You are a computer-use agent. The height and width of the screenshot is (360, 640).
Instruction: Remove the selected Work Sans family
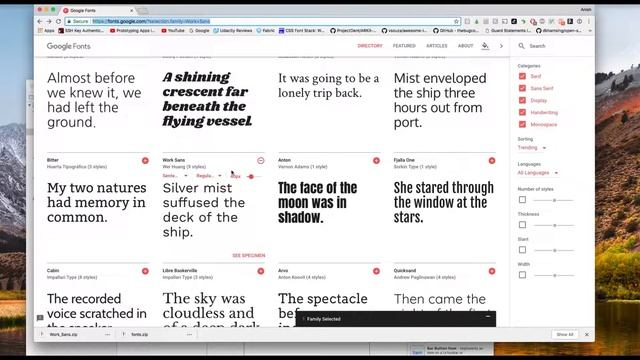tap(261, 161)
